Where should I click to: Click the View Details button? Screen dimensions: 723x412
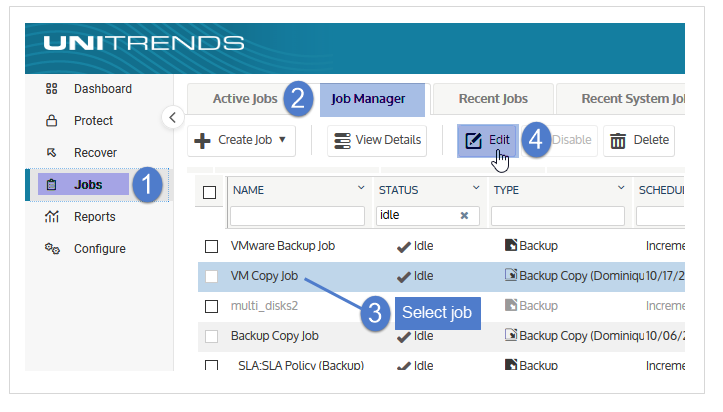[377, 141]
